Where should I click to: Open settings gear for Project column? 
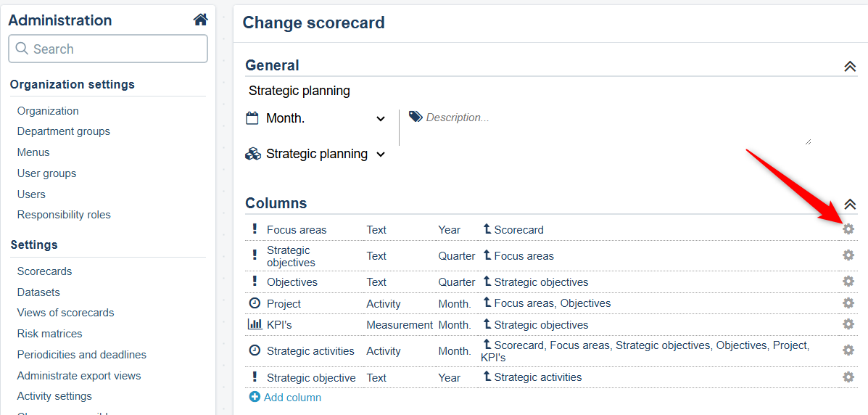click(x=848, y=303)
